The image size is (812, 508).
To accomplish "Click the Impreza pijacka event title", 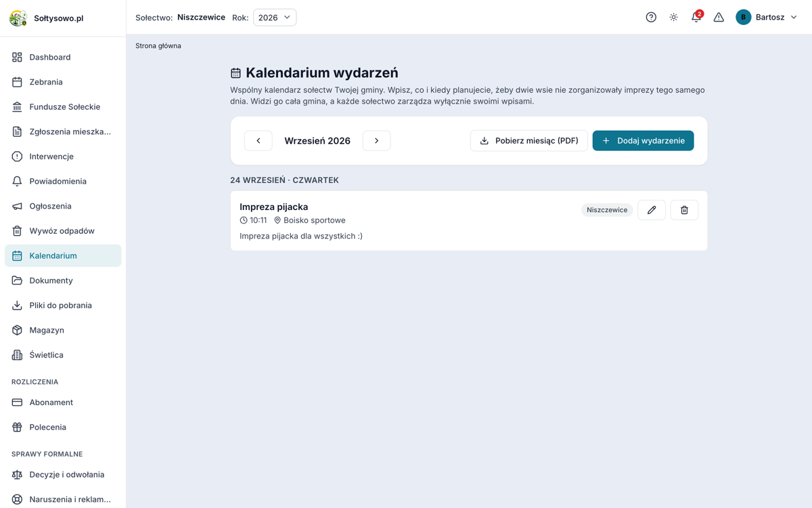I will 273,207.
